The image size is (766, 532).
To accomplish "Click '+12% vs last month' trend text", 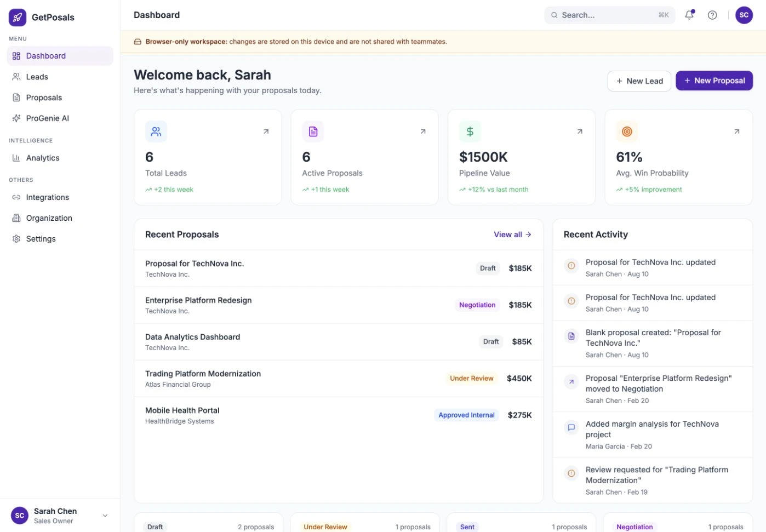I will point(498,190).
